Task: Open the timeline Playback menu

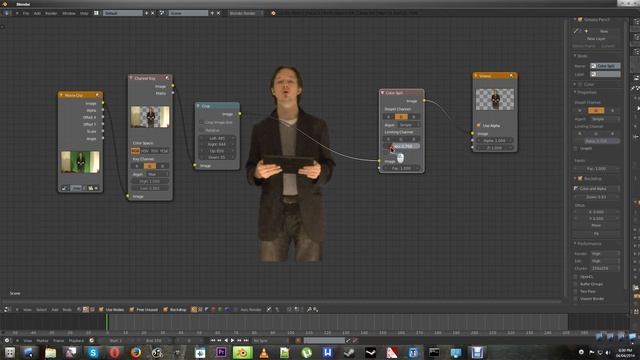Action: click(x=76, y=340)
